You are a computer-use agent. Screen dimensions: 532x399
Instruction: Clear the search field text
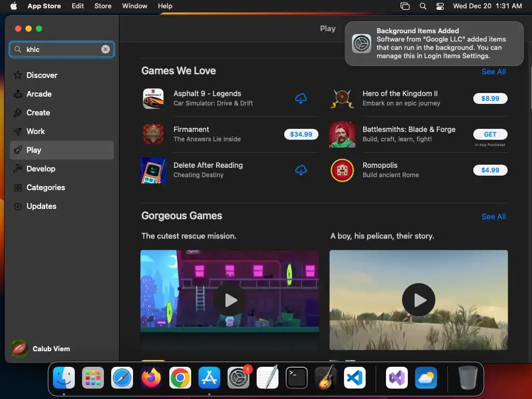(105, 49)
